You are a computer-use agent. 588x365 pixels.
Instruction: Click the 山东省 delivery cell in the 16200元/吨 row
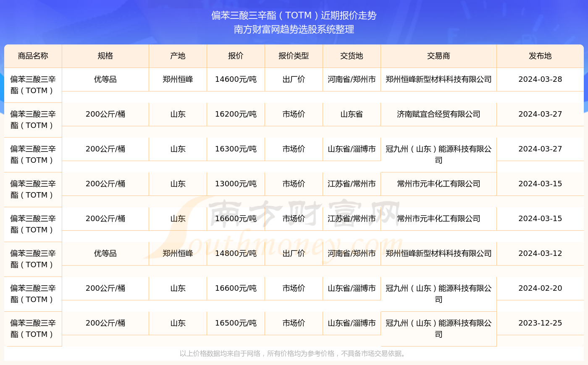click(352, 114)
